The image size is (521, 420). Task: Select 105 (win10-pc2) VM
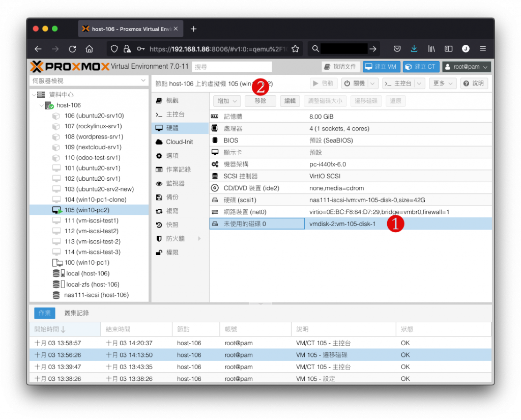pos(89,210)
